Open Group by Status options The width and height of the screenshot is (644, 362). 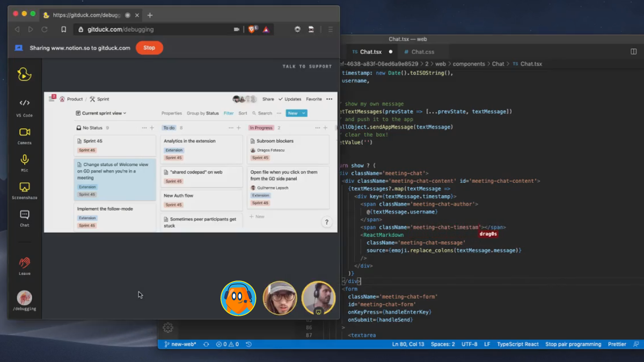[203, 113]
